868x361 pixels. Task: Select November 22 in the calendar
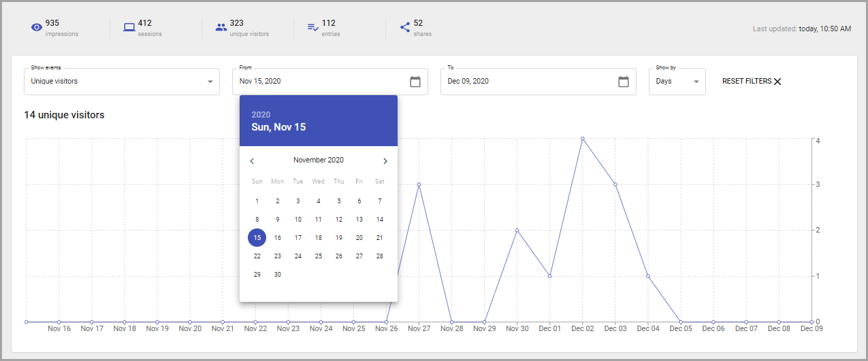point(257,256)
